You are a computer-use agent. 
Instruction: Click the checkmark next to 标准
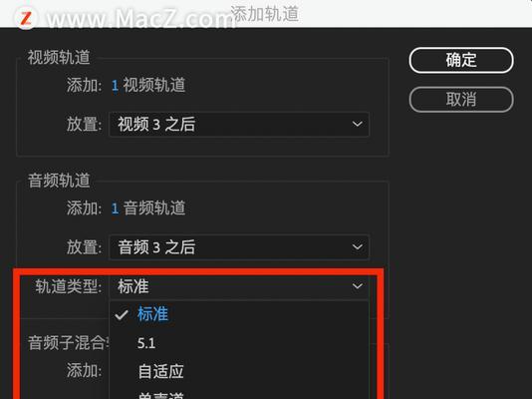tap(122, 315)
